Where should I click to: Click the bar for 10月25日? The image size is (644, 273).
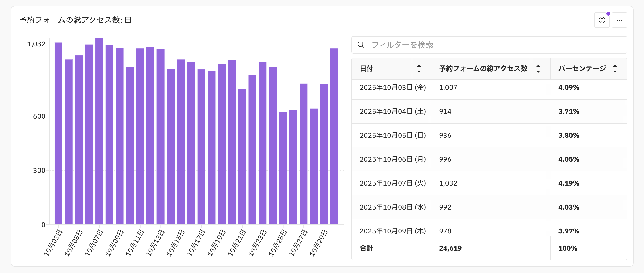coord(283,168)
